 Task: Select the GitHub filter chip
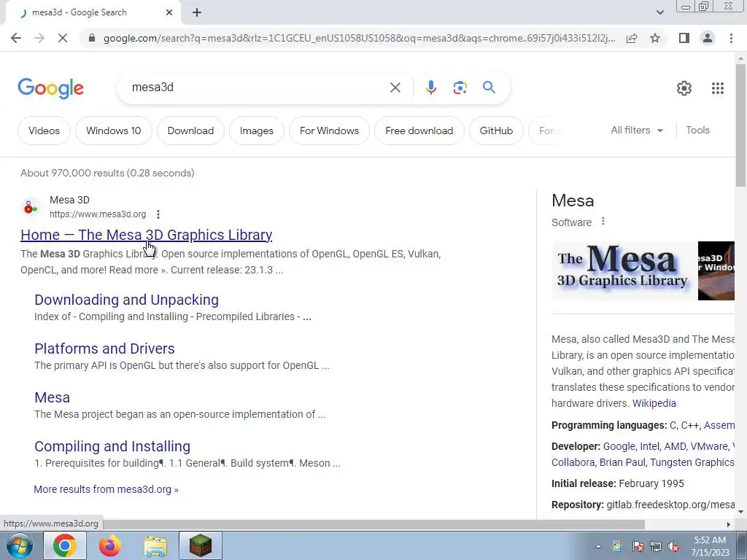[x=496, y=131]
